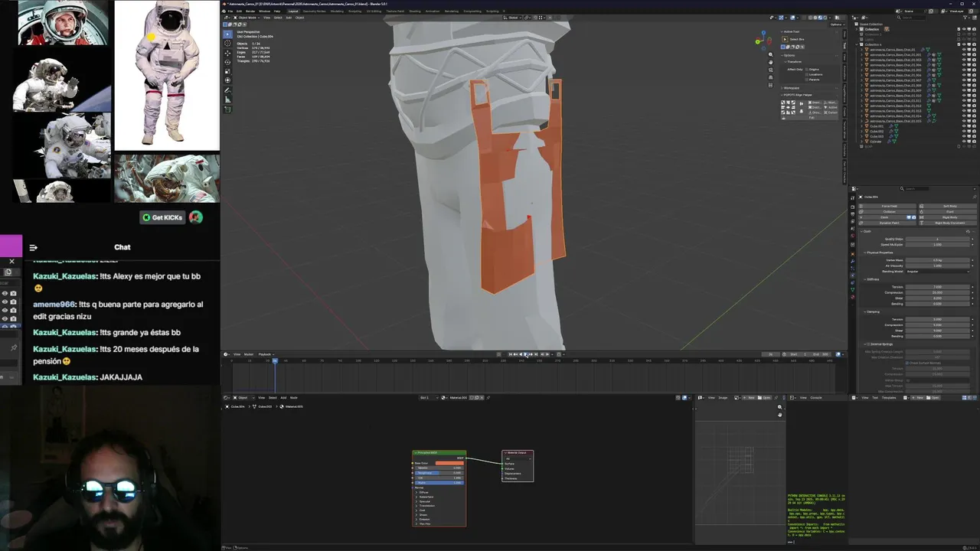Image resolution: width=980 pixels, height=551 pixels.
Task: Open the Bending Model Angular dropdown
Action: [938, 272]
